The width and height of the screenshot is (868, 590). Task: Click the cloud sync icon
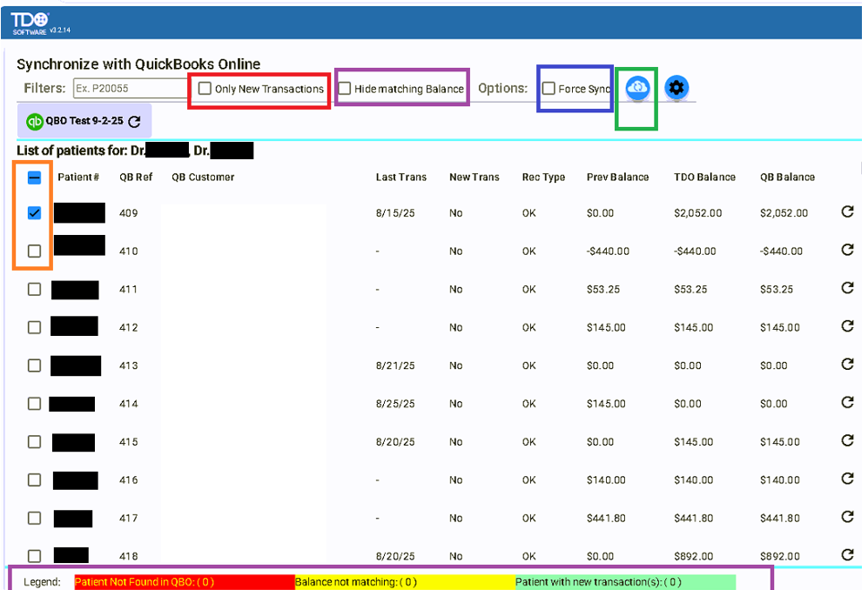[638, 88]
